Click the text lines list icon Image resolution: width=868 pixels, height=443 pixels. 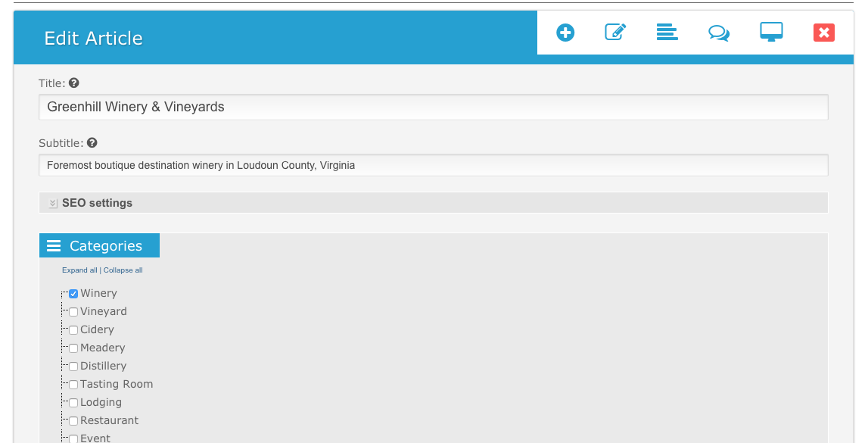pyautogui.click(x=667, y=32)
